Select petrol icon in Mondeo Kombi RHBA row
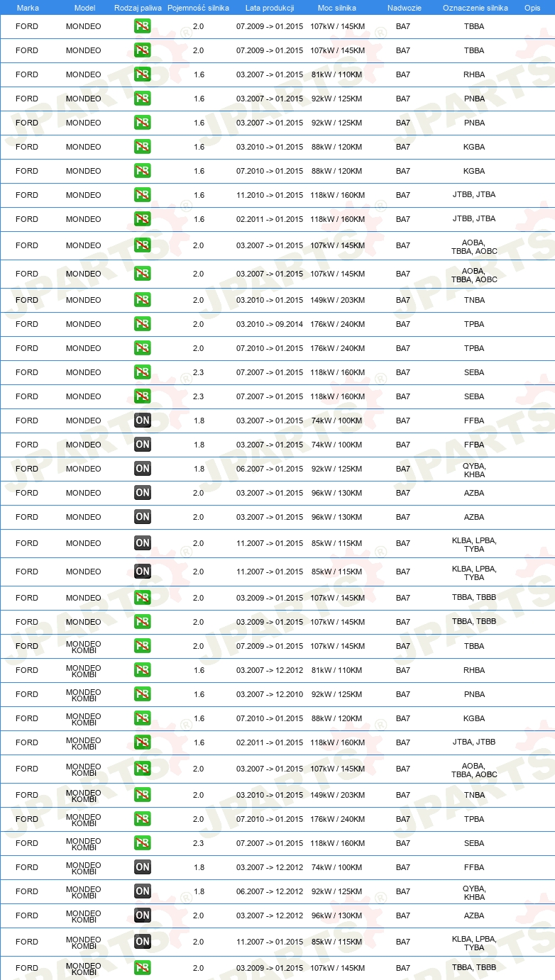 pos(143,670)
